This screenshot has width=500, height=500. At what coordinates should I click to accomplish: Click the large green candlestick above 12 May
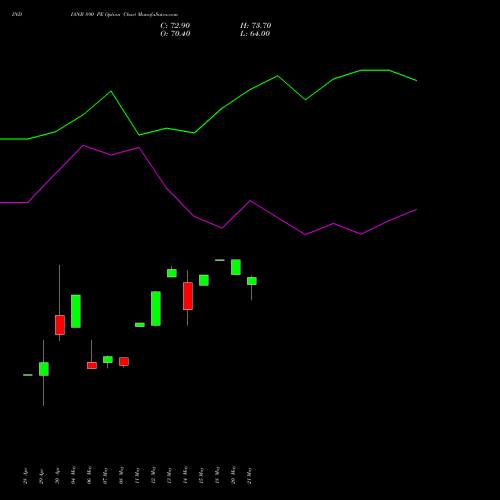pyautogui.click(x=156, y=309)
